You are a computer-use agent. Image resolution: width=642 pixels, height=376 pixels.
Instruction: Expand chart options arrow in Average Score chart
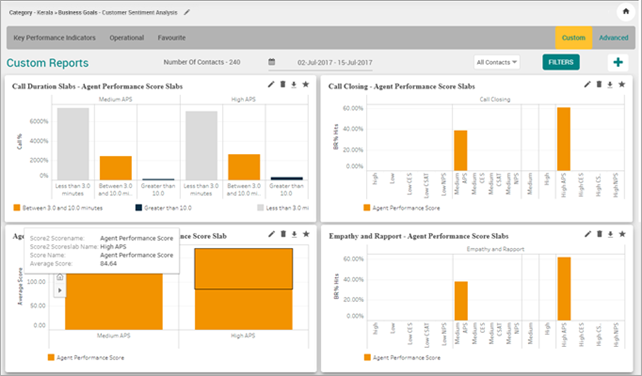tap(60, 290)
